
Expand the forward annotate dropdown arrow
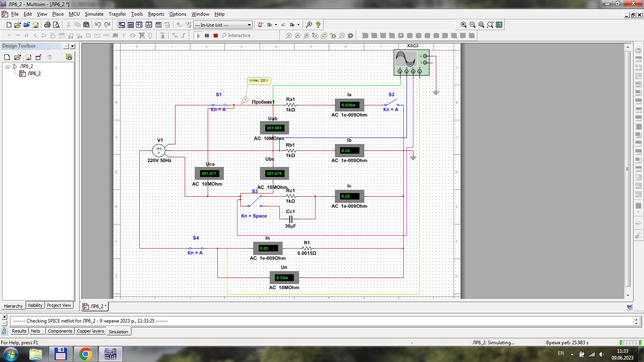coord(298,25)
